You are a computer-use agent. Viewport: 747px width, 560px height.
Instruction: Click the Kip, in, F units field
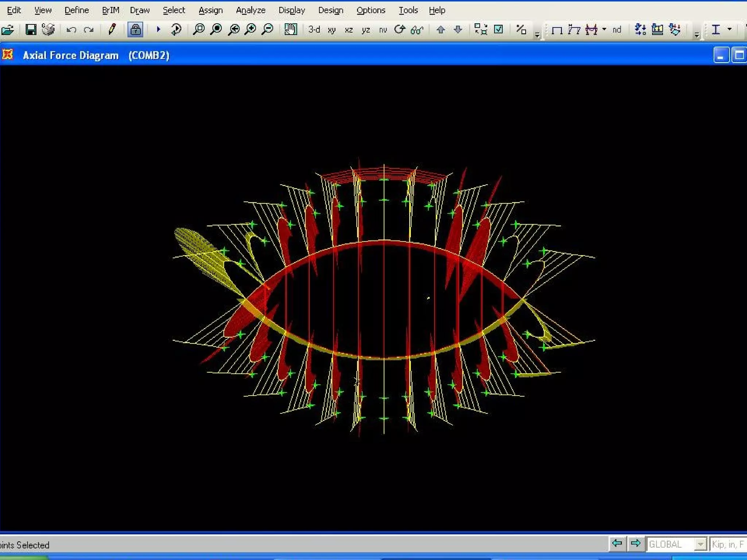pos(728,544)
